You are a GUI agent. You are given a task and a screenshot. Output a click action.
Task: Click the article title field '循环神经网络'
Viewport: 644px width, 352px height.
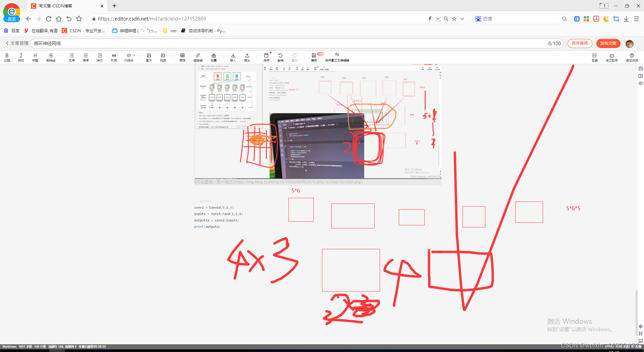click(297, 43)
